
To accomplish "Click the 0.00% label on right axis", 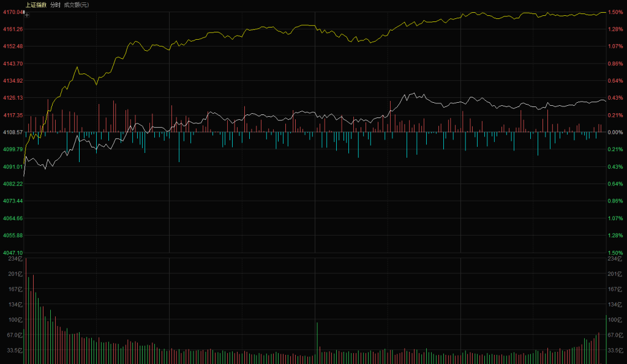I will pyautogui.click(x=615, y=132).
